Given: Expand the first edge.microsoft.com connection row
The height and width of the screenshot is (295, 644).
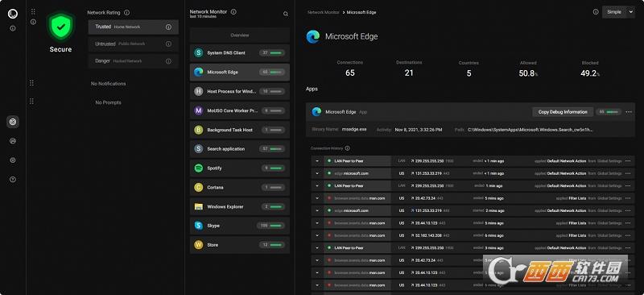Looking at the screenshot, I should [317, 173].
